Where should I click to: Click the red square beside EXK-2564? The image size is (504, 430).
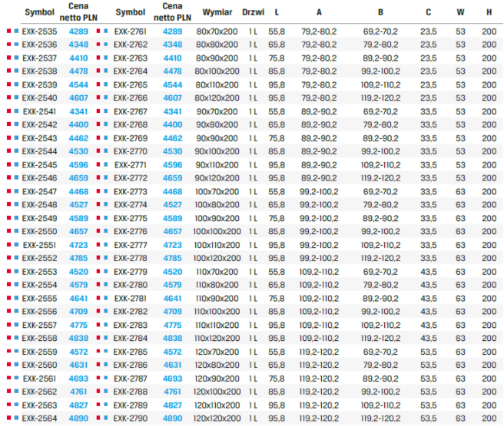click(9, 418)
